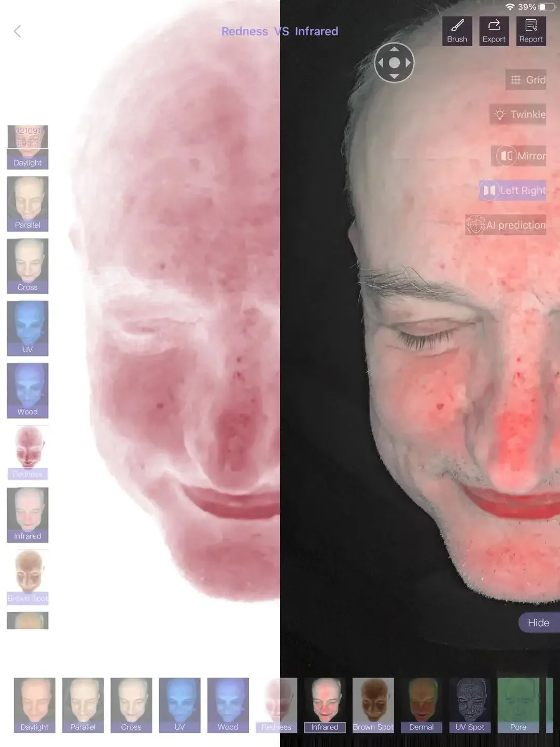
Task: Choose Wood in the bottom strip
Action: point(228,705)
